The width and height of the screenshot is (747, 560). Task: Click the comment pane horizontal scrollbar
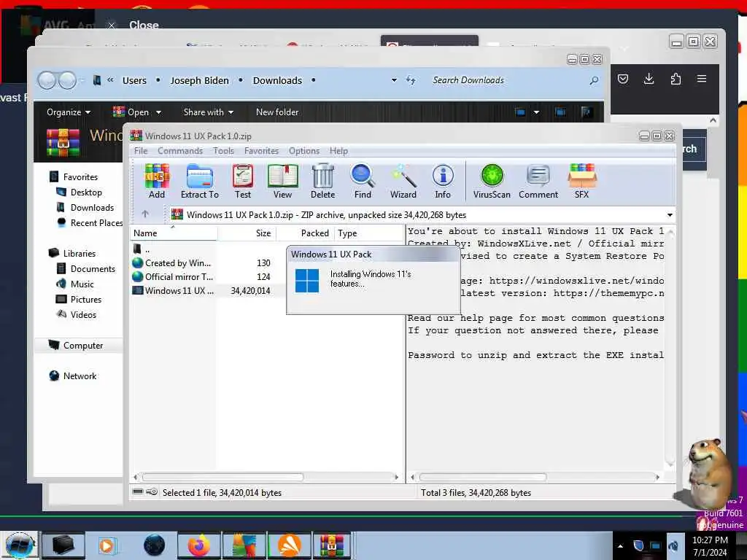[483, 477]
